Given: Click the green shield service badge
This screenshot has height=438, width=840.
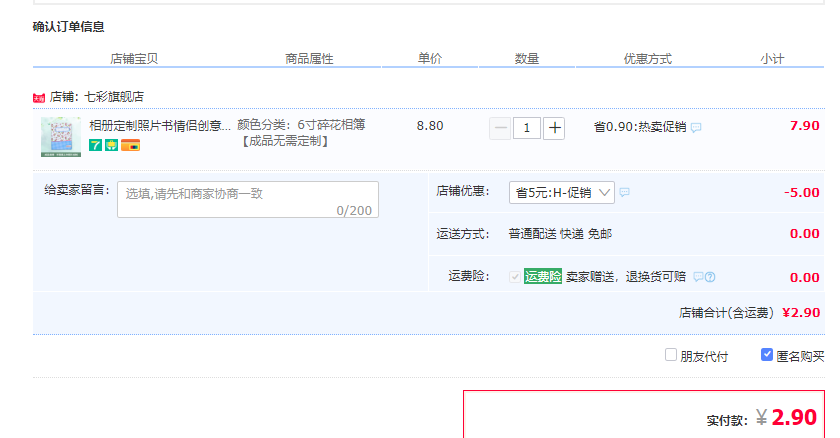Looking at the screenshot, I should click(x=111, y=145).
